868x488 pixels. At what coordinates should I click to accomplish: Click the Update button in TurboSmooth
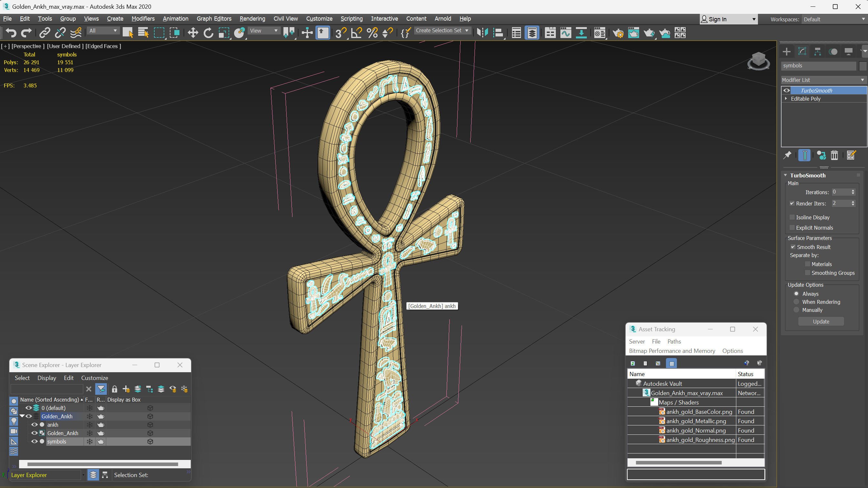tap(821, 321)
